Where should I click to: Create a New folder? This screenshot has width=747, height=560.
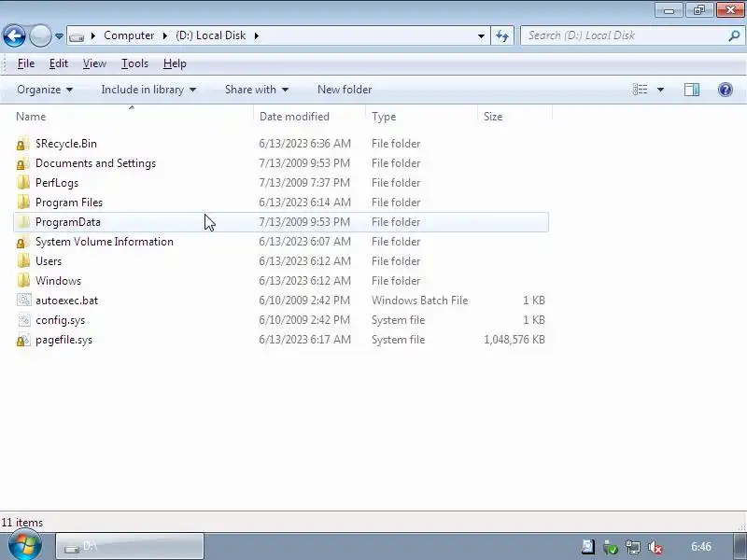(x=345, y=90)
